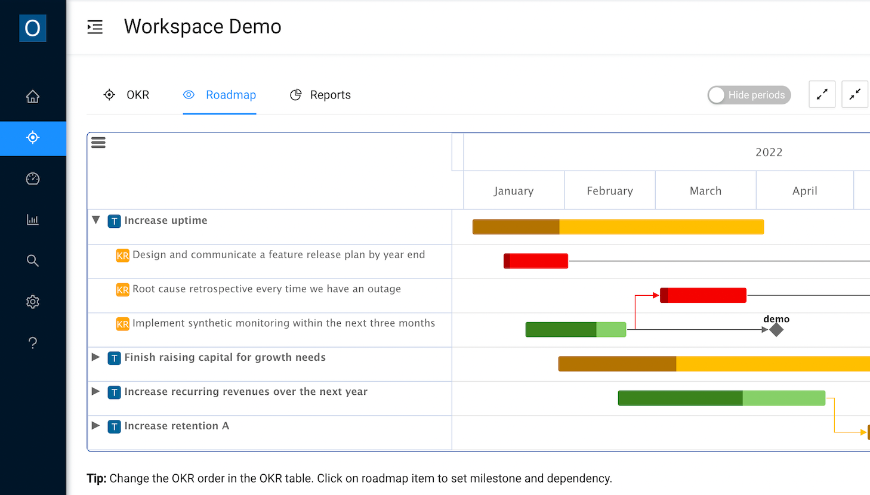The height and width of the screenshot is (495, 870).
Task: Open settings gear in sidebar
Action: [33, 302]
